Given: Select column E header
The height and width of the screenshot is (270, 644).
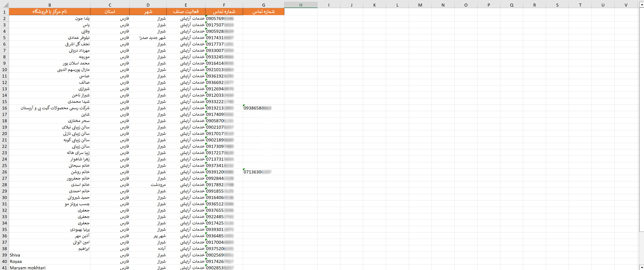Looking at the screenshot, I should point(186,5).
